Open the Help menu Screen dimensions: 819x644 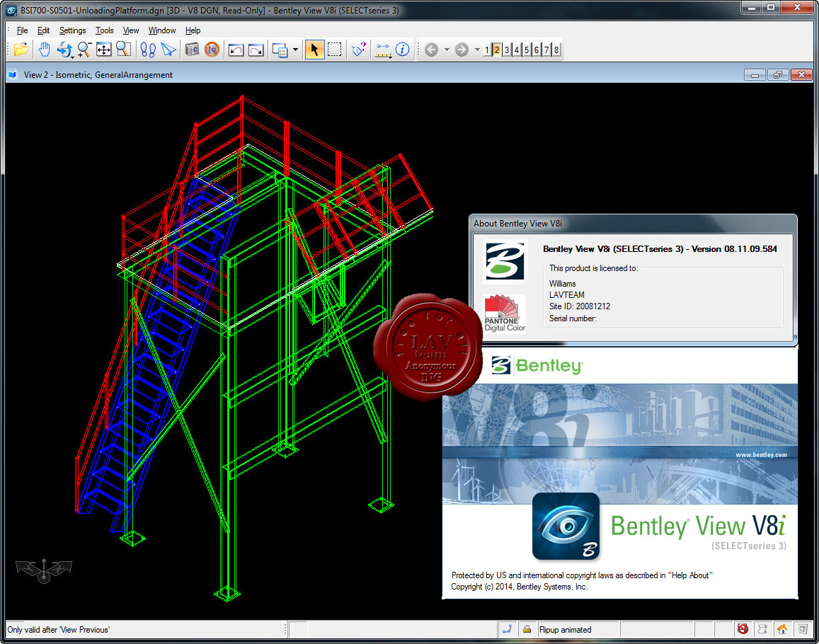193,30
